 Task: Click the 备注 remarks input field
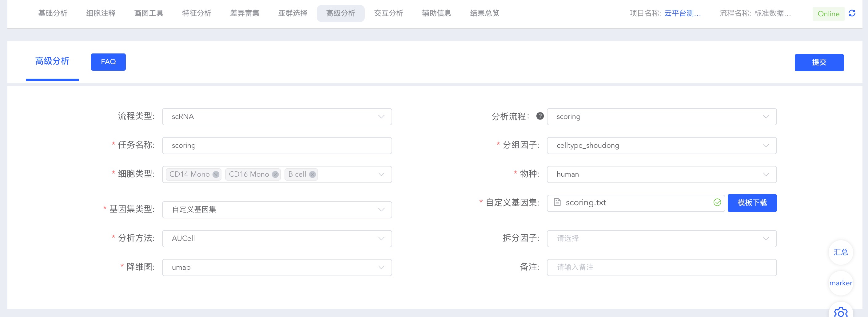pyautogui.click(x=661, y=268)
